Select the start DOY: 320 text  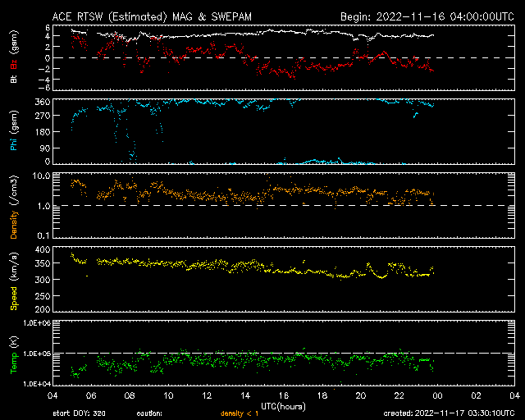(79, 413)
